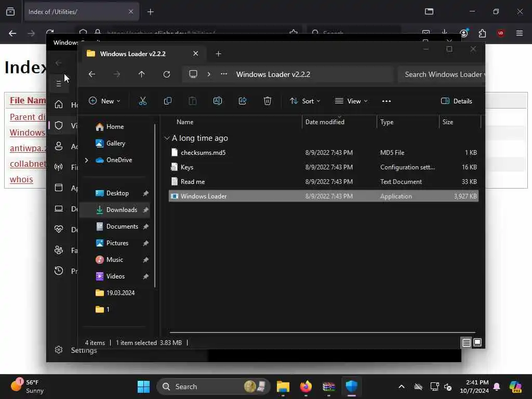Open Music in Explorer navigation pane
The width and height of the screenshot is (532, 399).
[115, 260]
